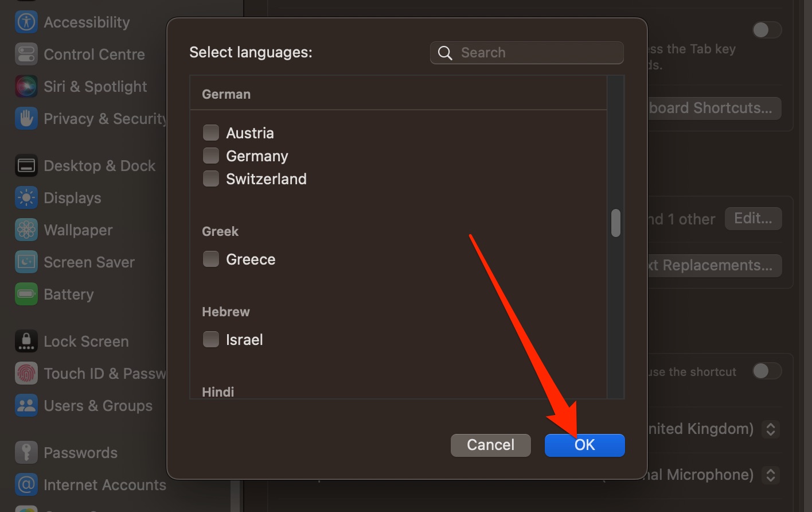Open the United Kingdom language dropdown
This screenshot has height=512, width=812.
pyautogui.click(x=771, y=429)
